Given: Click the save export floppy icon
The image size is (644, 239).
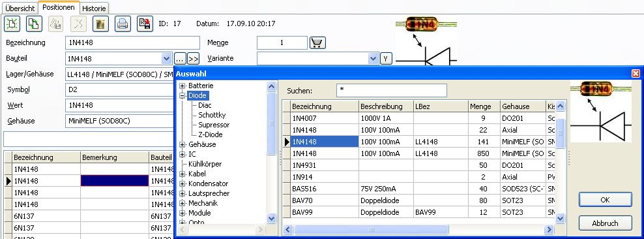Looking at the screenshot, I should [x=145, y=24].
